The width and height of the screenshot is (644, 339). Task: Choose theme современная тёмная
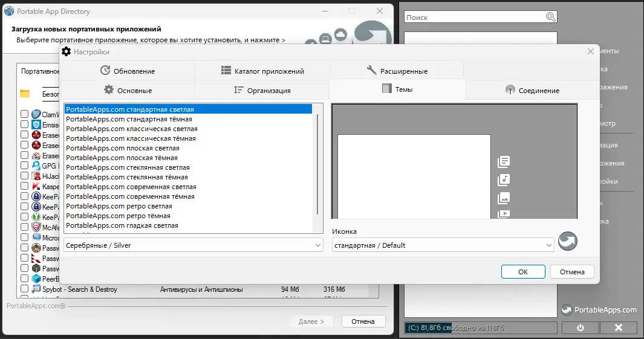click(188, 196)
